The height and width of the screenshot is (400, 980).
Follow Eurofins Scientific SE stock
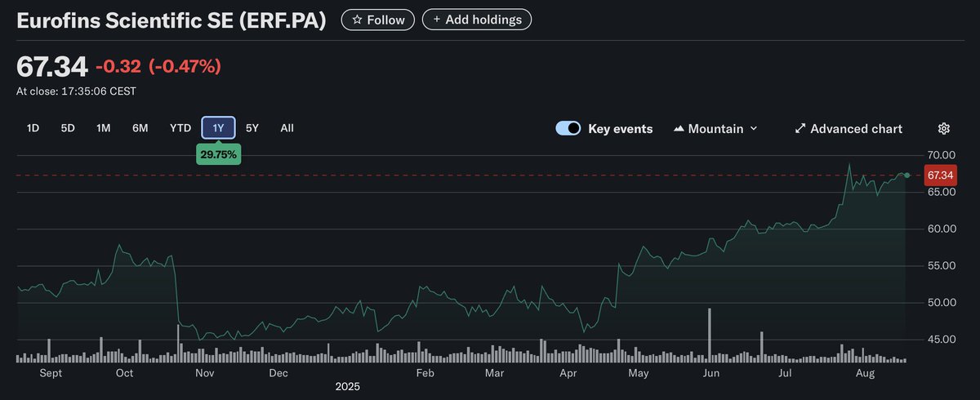click(x=377, y=20)
